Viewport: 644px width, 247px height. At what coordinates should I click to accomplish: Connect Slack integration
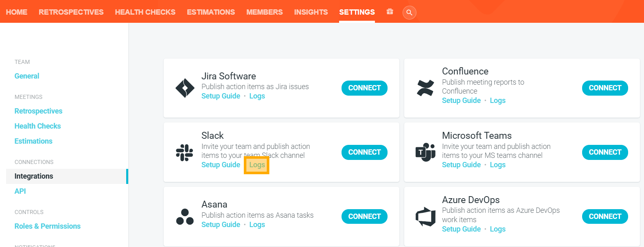coord(364,152)
